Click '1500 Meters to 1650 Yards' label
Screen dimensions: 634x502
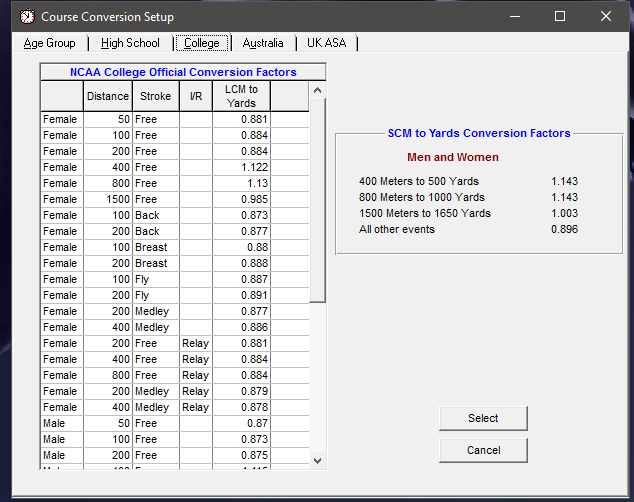[x=425, y=213]
